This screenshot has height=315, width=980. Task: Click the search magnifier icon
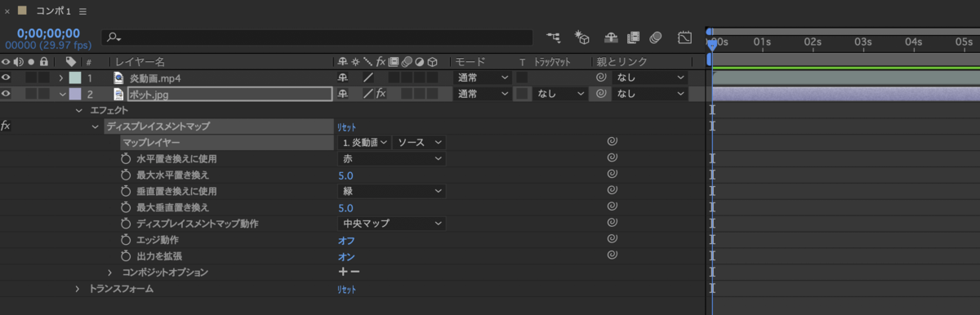tap(113, 37)
